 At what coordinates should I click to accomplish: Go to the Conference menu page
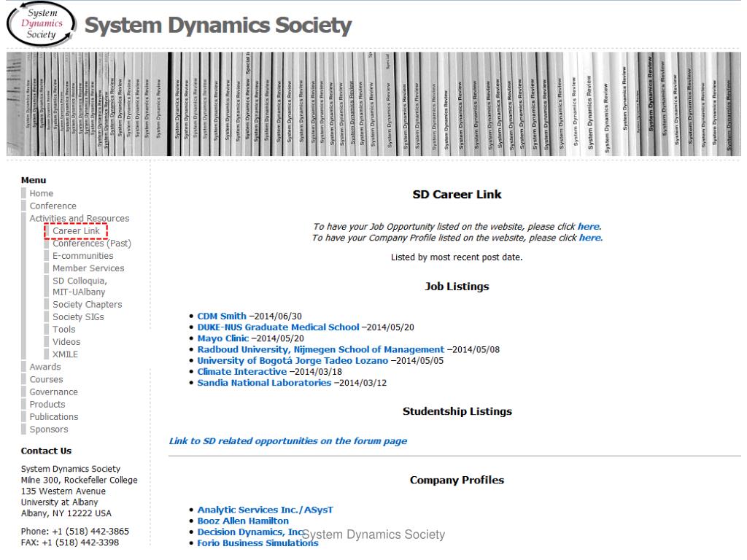53,206
